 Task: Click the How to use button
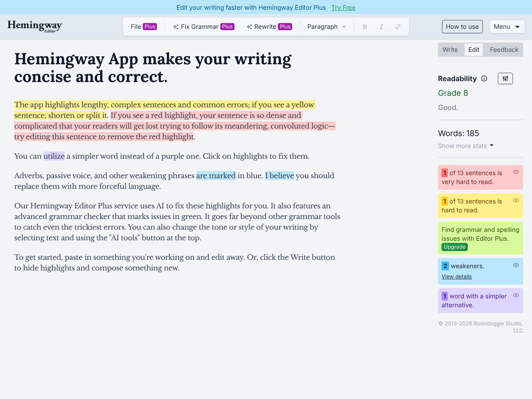click(x=462, y=27)
